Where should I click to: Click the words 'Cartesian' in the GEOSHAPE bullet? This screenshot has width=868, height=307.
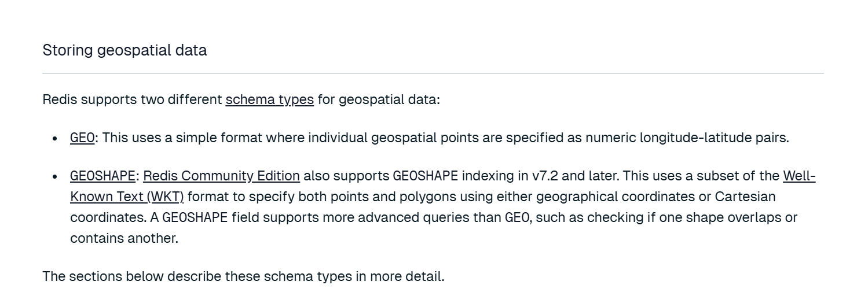[x=745, y=197]
